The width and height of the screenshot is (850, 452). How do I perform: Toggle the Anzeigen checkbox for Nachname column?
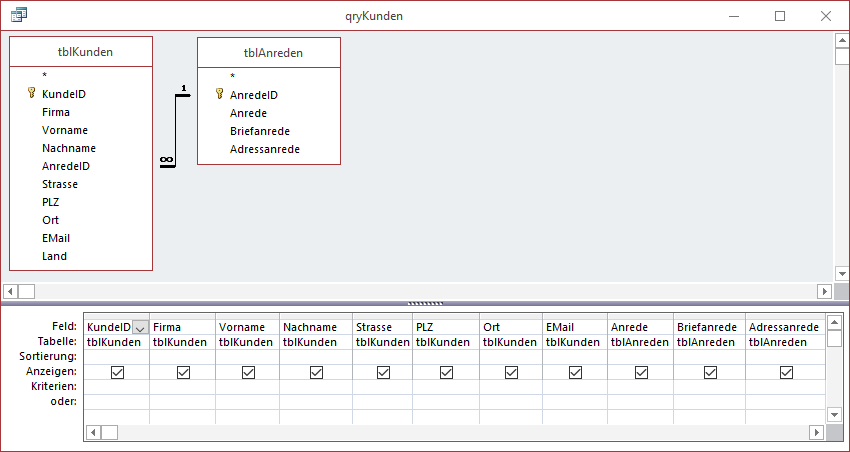coord(316,372)
